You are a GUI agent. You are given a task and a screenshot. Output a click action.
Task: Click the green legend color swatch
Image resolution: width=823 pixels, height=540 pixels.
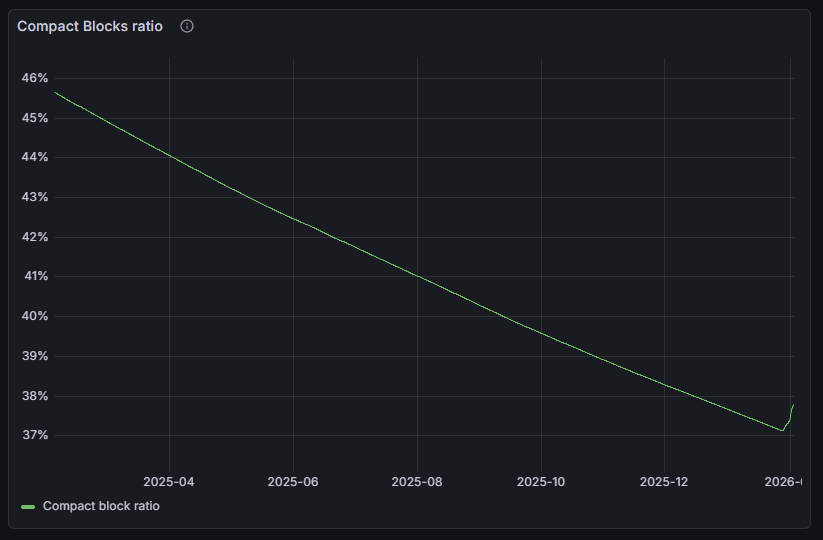tap(28, 507)
